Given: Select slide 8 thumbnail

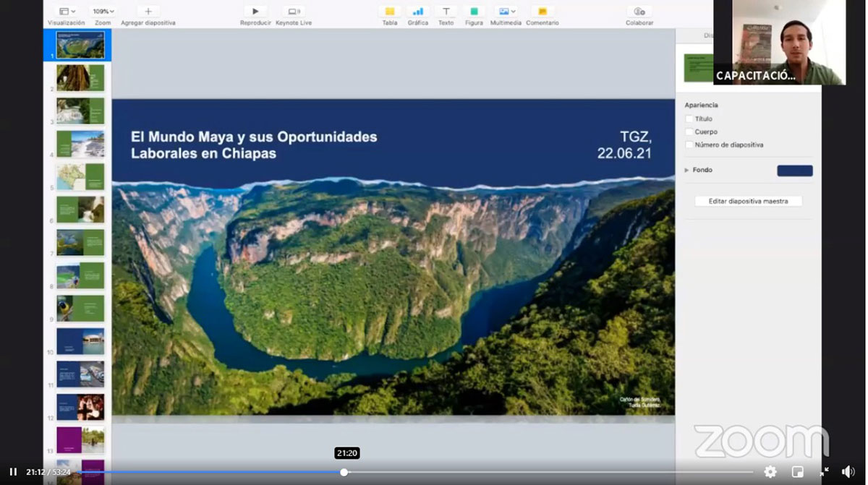Looking at the screenshot, I should click(80, 275).
